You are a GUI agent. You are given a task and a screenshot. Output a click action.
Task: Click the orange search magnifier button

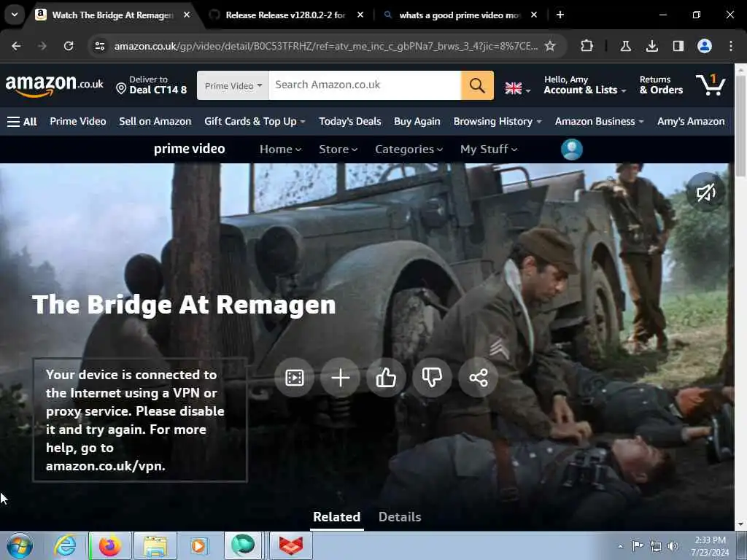pos(477,85)
